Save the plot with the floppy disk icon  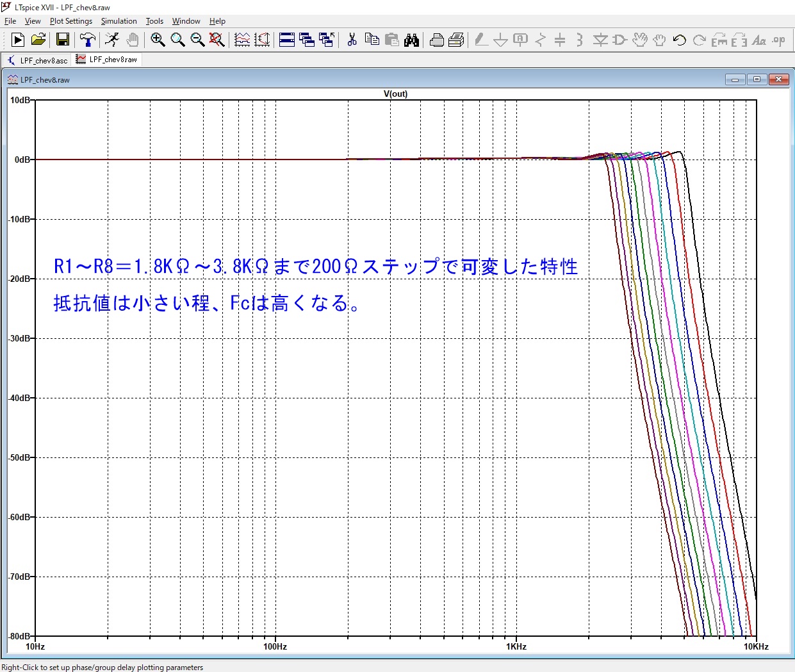click(x=62, y=40)
